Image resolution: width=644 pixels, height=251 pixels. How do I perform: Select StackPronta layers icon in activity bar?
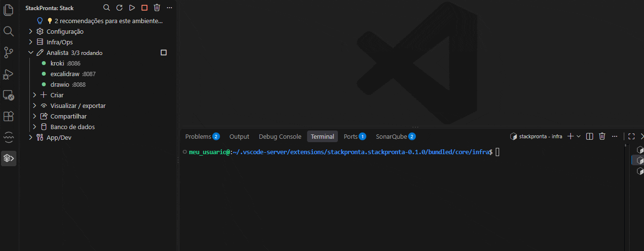pyautogui.click(x=8, y=158)
